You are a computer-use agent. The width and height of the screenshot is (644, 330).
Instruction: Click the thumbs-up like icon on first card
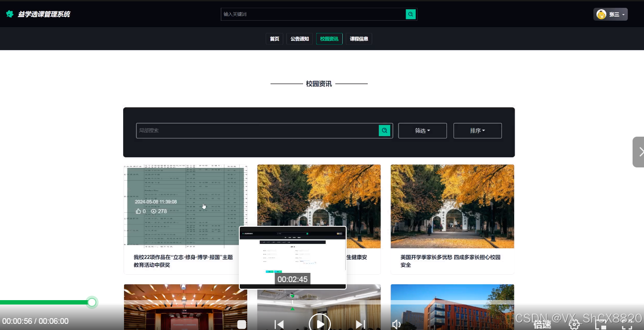(139, 211)
